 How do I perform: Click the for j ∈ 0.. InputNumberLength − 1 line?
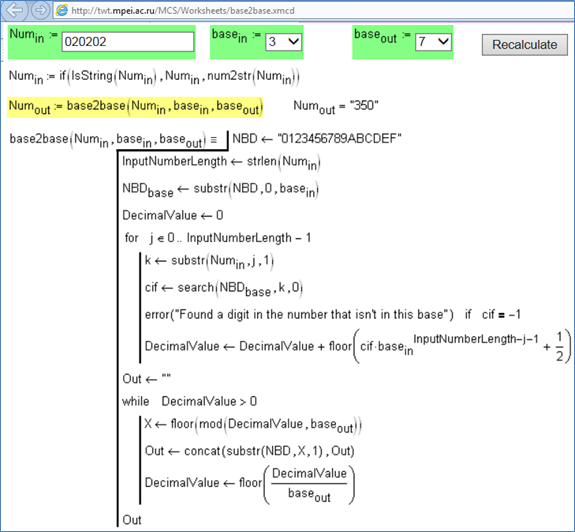point(218,238)
